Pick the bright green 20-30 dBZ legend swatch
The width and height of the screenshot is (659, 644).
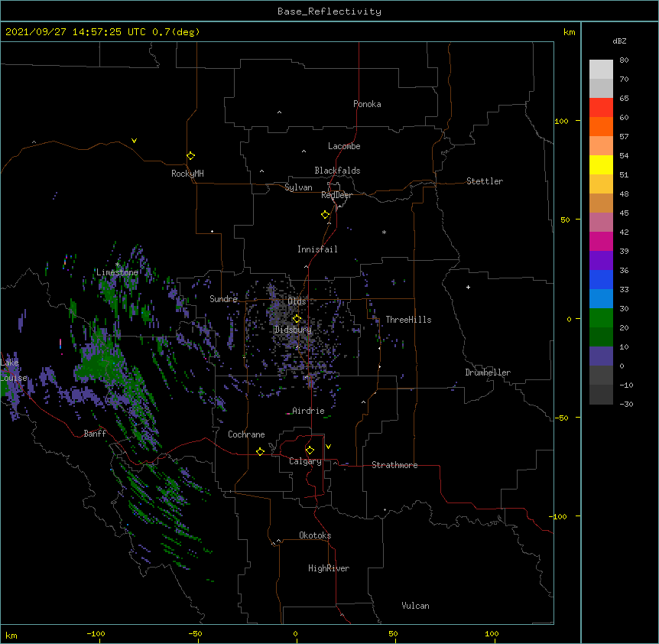601,318
